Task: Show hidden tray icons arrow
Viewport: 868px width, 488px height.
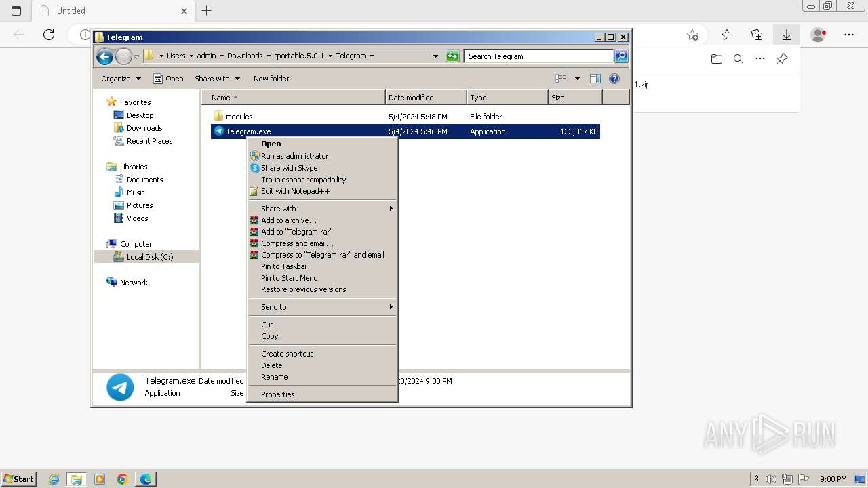Action: 756,479
